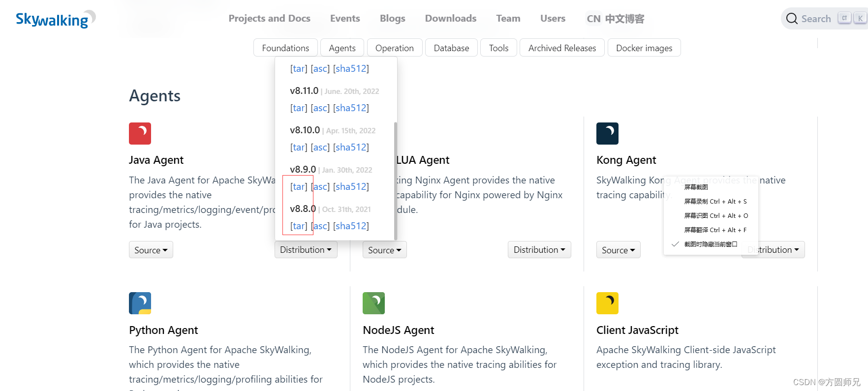This screenshot has width=868, height=391.
Task: Click the green NodeJS Agent icon
Action: click(373, 303)
